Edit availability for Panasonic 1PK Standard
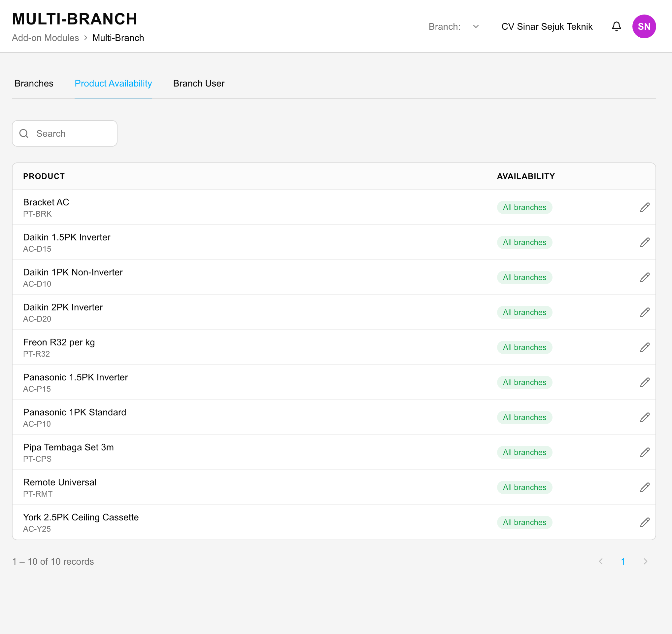Screen dimensions: 672x634 pyautogui.click(x=645, y=417)
